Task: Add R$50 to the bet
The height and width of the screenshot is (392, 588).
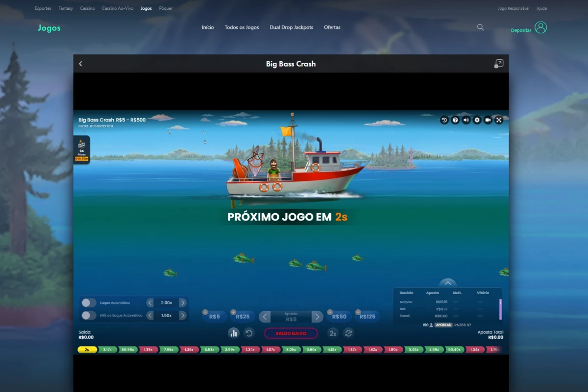Action: [339, 317]
